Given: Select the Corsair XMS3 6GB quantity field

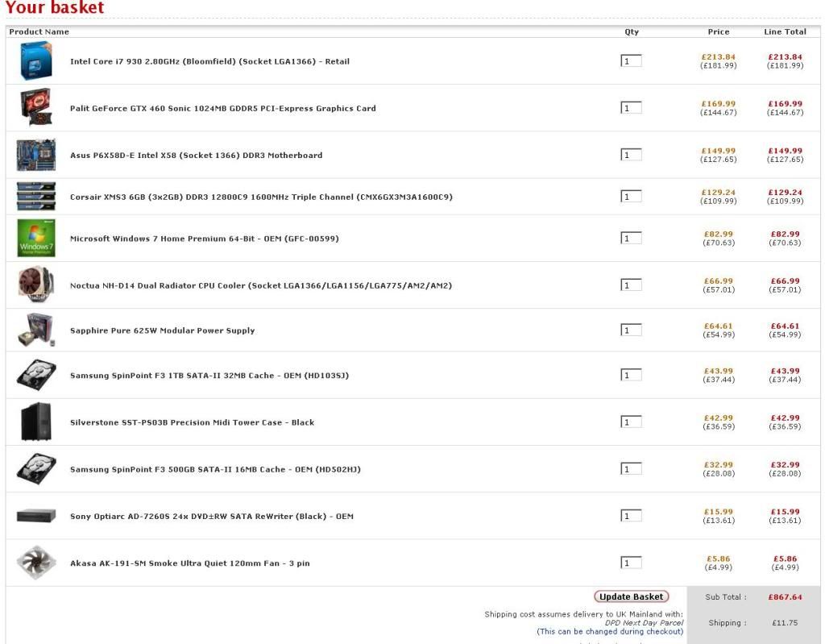Looking at the screenshot, I should coord(631,197).
